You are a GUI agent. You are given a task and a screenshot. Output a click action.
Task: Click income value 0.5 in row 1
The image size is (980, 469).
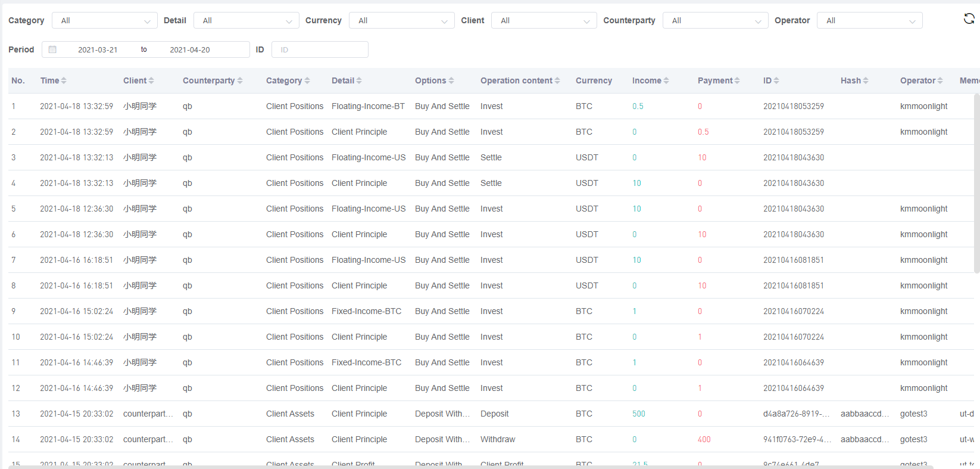click(x=638, y=106)
